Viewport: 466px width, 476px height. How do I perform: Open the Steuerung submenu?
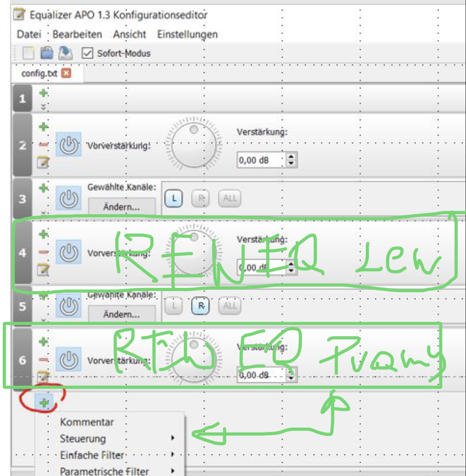110,438
